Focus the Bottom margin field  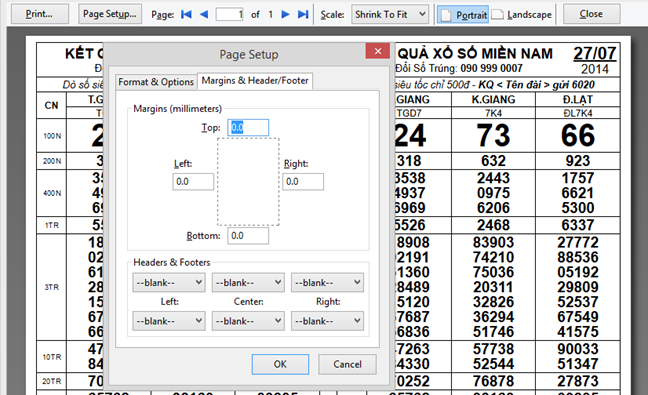[248, 236]
